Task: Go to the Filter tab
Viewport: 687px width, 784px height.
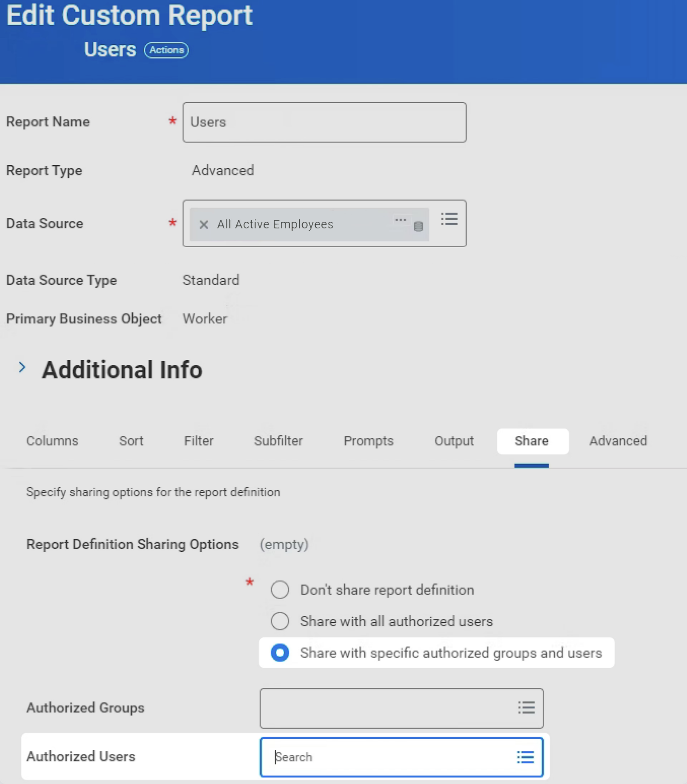Action: tap(199, 441)
